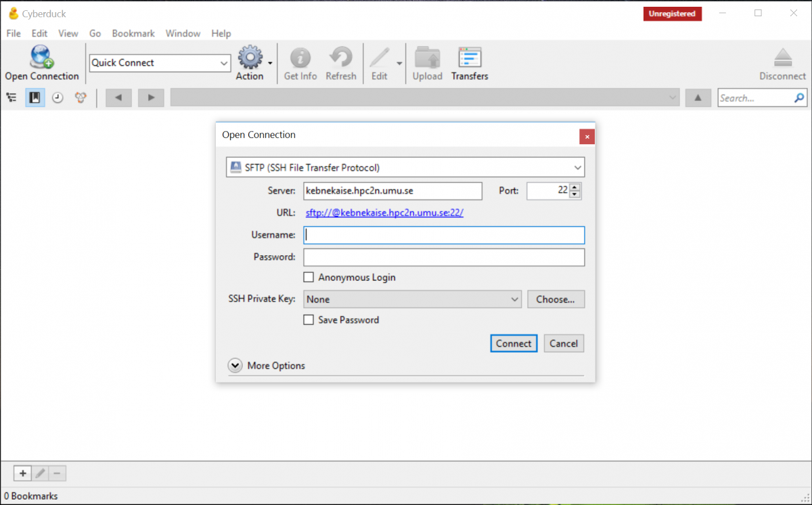Click the Get Info toolbar icon
812x505 pixels.
click(x=300, y=58)
